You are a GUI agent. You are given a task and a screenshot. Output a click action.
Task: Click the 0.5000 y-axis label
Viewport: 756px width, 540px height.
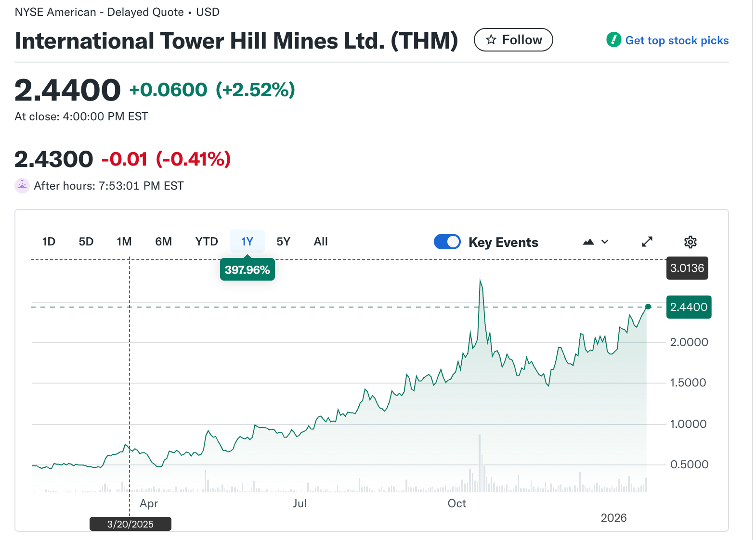[x=689, y=464]
